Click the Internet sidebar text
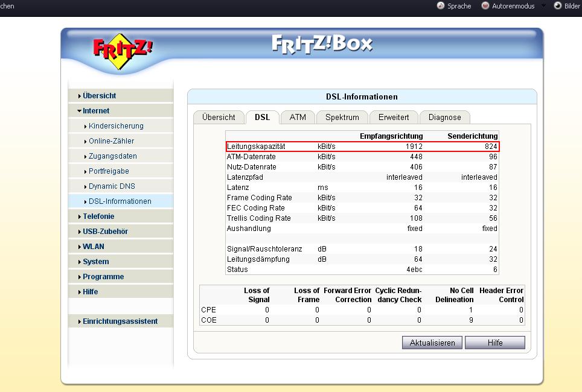 [96, 111]
